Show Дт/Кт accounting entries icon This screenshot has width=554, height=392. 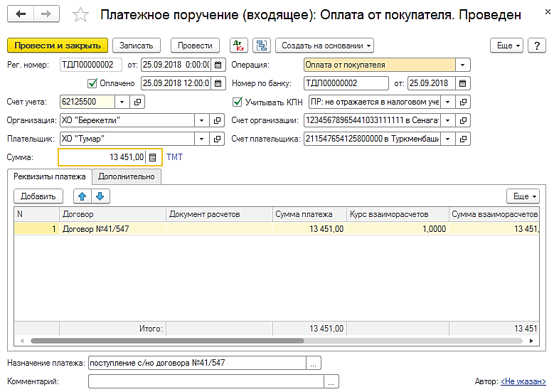pos(238,46)
